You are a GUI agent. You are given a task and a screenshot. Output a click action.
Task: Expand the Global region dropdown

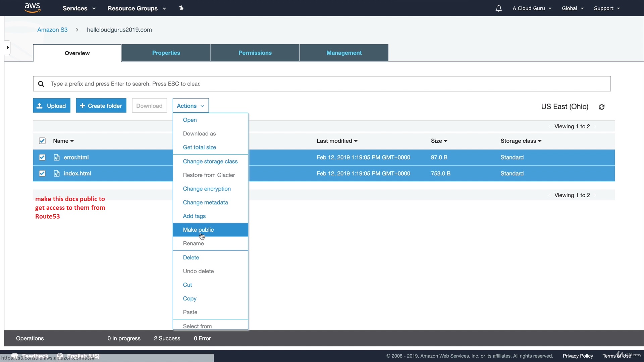click(x=573, y=8)
